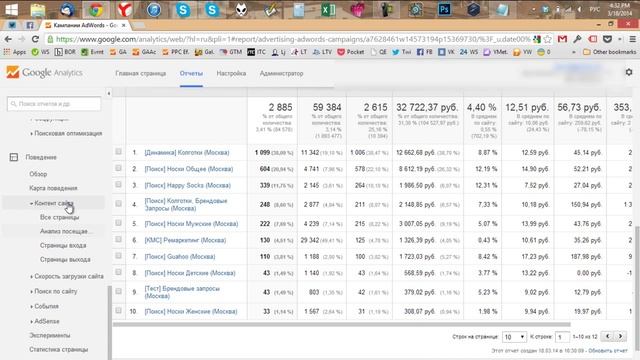Open File Explorer from the taskbar
Screen dimensions: 640x360
pos(38,9)
